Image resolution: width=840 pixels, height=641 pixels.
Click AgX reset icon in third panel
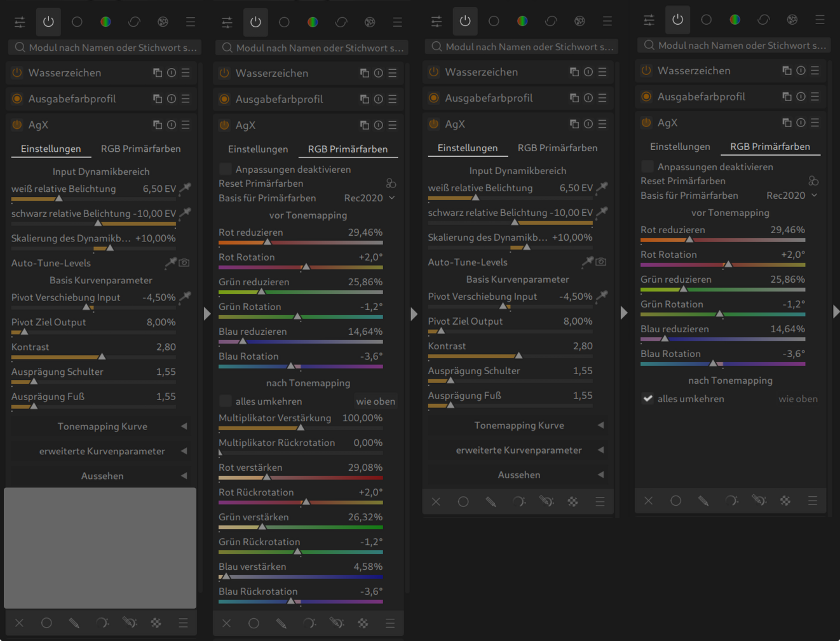pyautogui.click(x=588, y=124)
